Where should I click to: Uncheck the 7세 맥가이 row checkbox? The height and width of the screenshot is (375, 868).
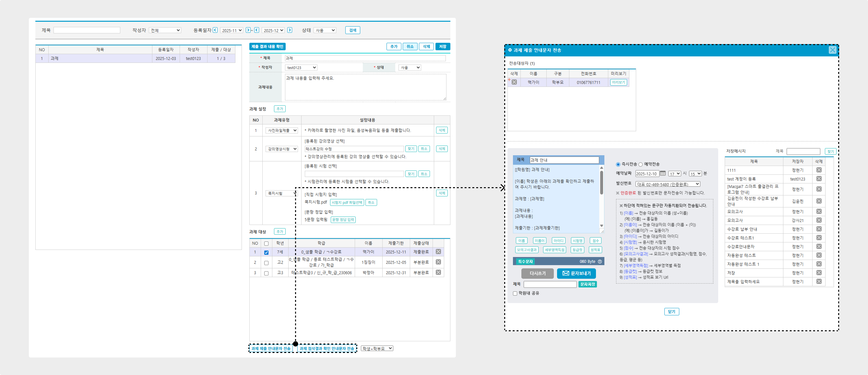click(266, 252)
